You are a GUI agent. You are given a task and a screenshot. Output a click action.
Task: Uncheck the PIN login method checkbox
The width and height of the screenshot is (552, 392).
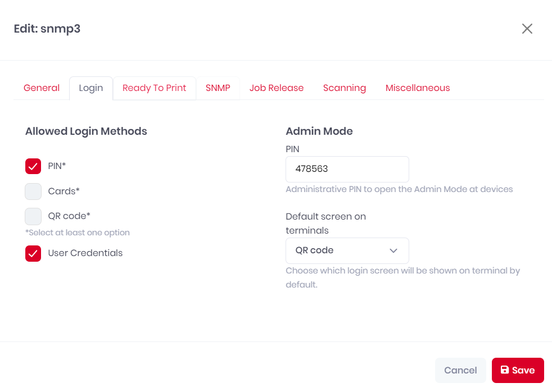click(33, 166)
